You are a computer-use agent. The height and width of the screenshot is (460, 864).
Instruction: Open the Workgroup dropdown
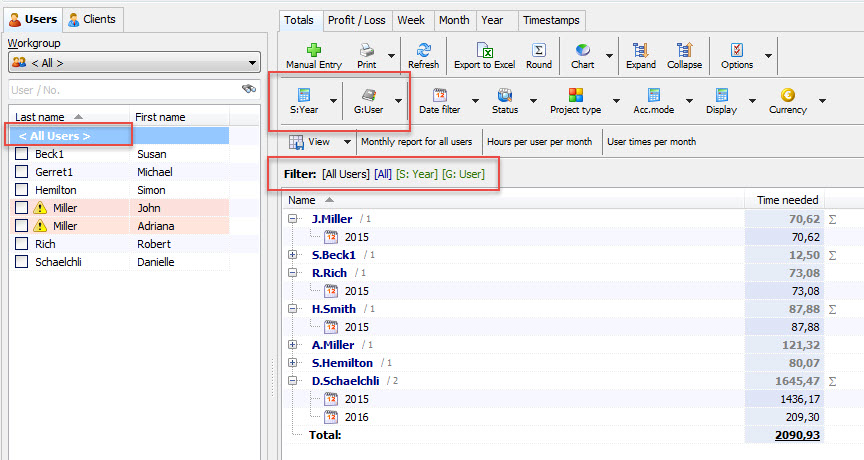point(133,63)
